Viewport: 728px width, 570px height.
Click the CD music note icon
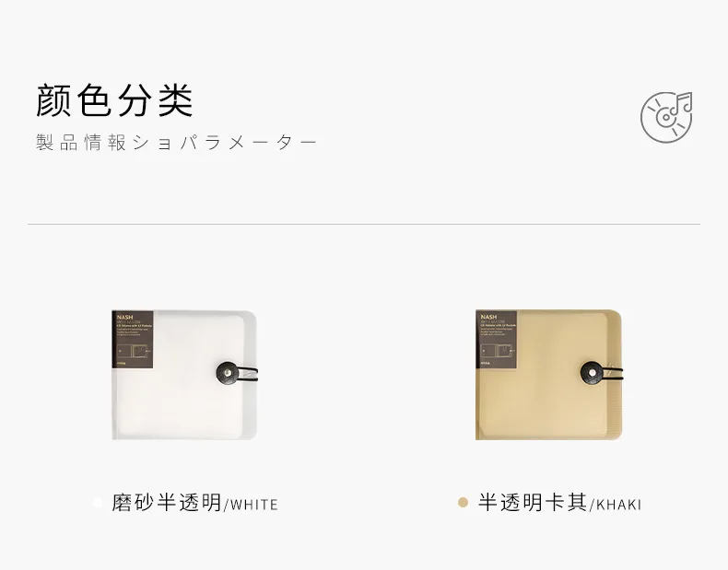[666, 116]
